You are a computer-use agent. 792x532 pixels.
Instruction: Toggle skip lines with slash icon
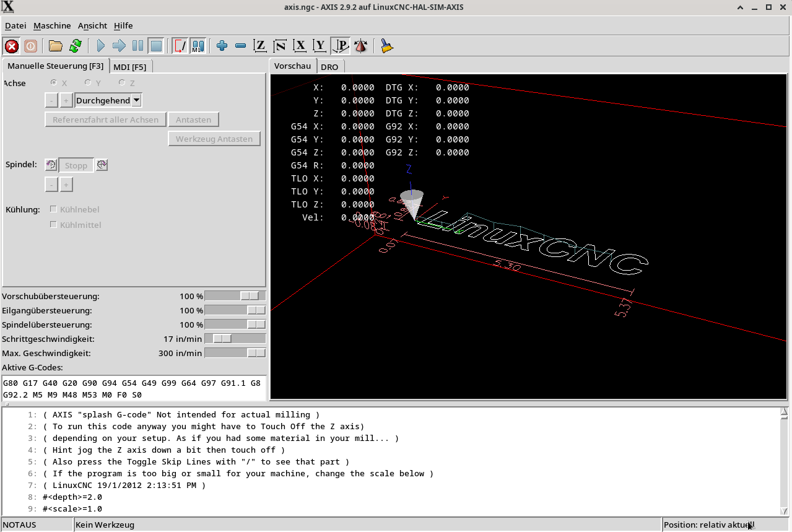click(x=180, y=46)
